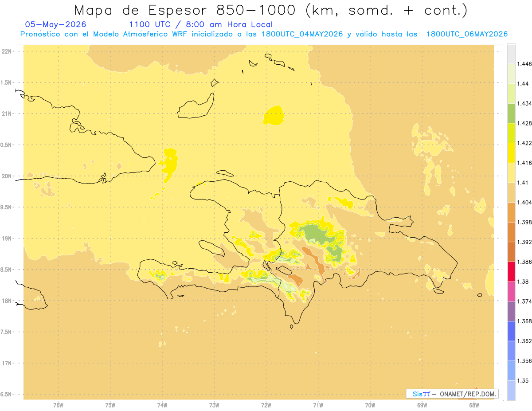This screenshot has height=411, width=532.
Task: Click the 1.398 orange legend band
Action: coord(511,212)
